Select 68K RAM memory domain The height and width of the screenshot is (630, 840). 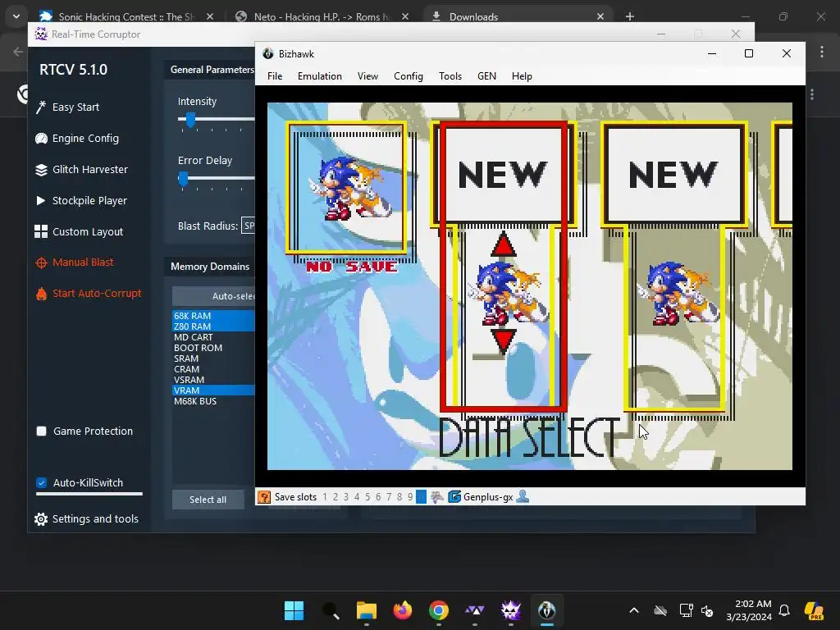[213, 316]
